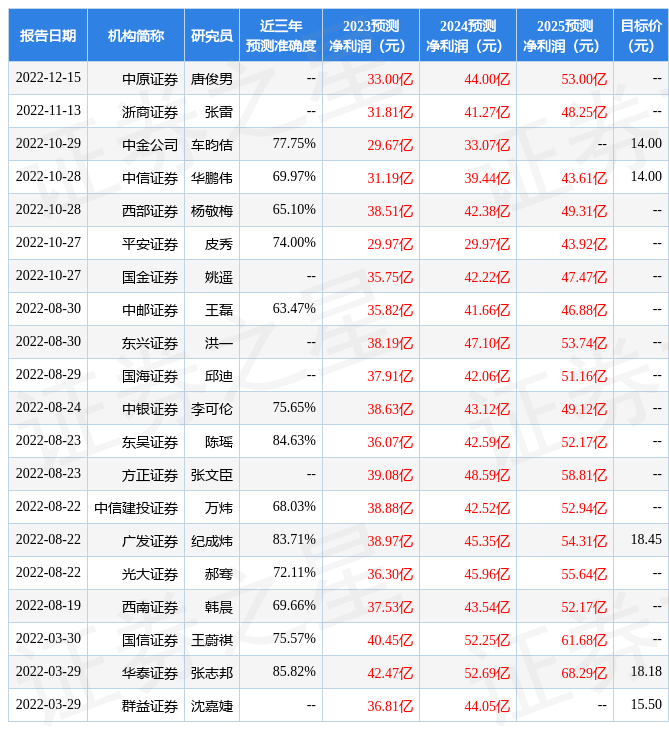Click the 77.75% accuracy value
This screenshot has width=669, height=730.
294,143
